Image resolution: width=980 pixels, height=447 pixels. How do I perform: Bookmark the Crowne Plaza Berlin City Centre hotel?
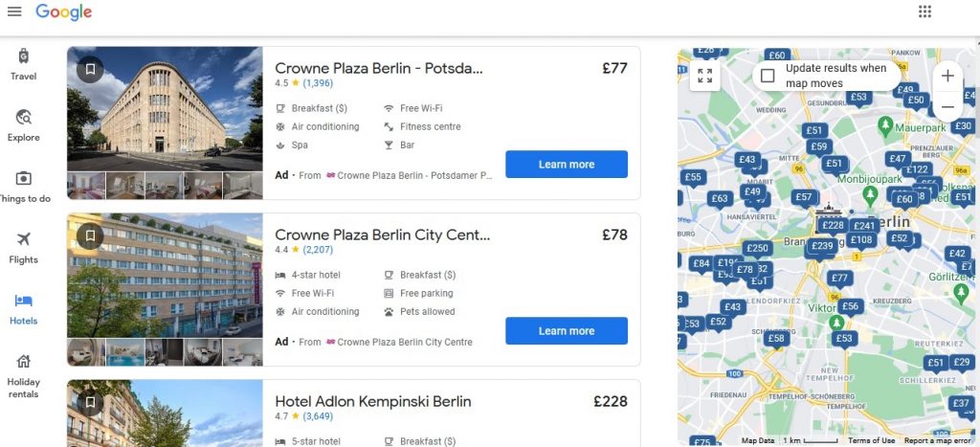click(x=90, y=235)
